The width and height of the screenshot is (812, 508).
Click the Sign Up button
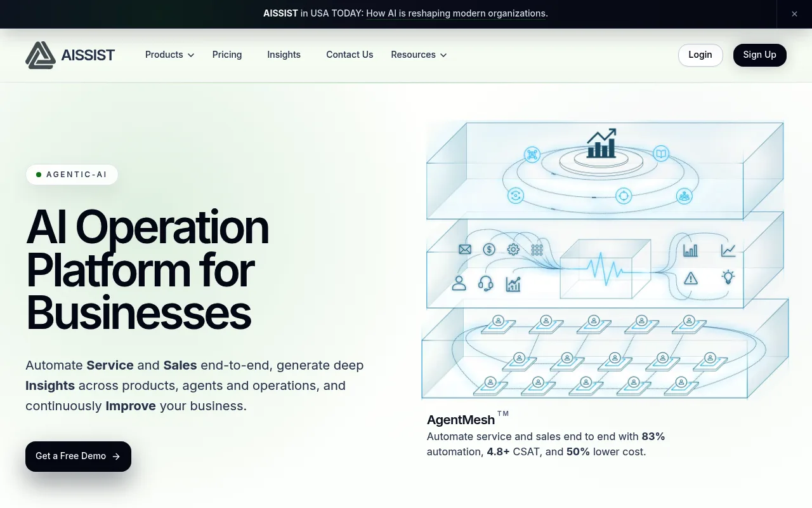pyautogui.click(x=760, y=55)
